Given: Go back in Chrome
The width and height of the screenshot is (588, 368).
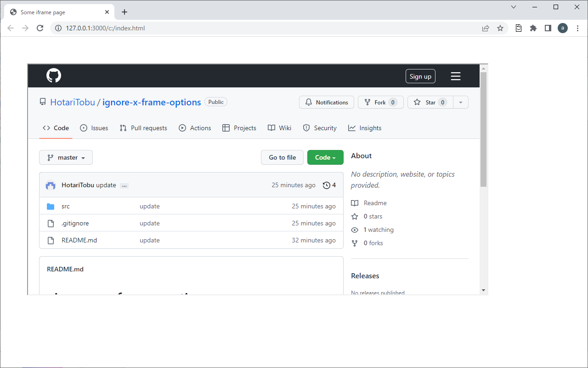Looking at the screenshot, I should pyautogui.click(x=11, y=28).
